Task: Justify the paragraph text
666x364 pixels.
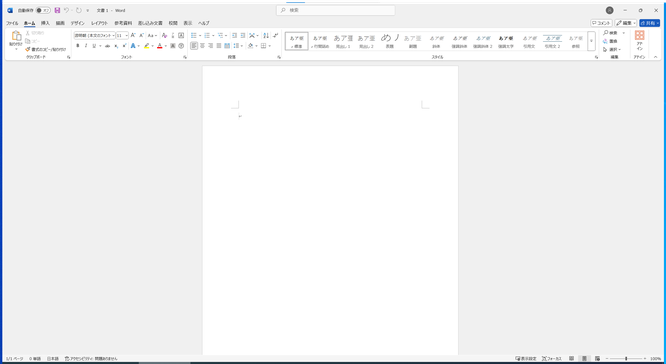Action: click(x=219, y=46)
